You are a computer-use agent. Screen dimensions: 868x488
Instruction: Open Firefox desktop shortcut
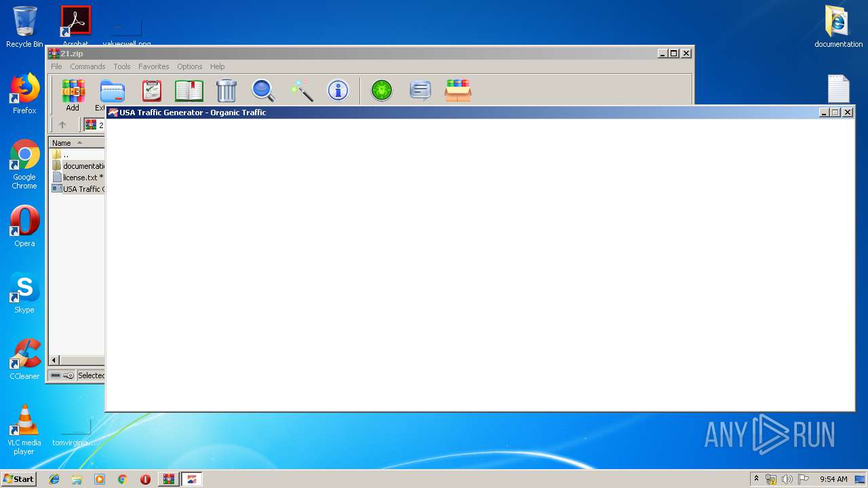pos(24,94)
